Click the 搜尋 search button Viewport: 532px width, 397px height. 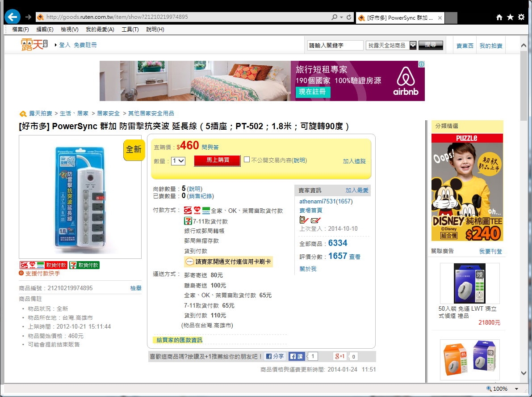click(431, 45)
